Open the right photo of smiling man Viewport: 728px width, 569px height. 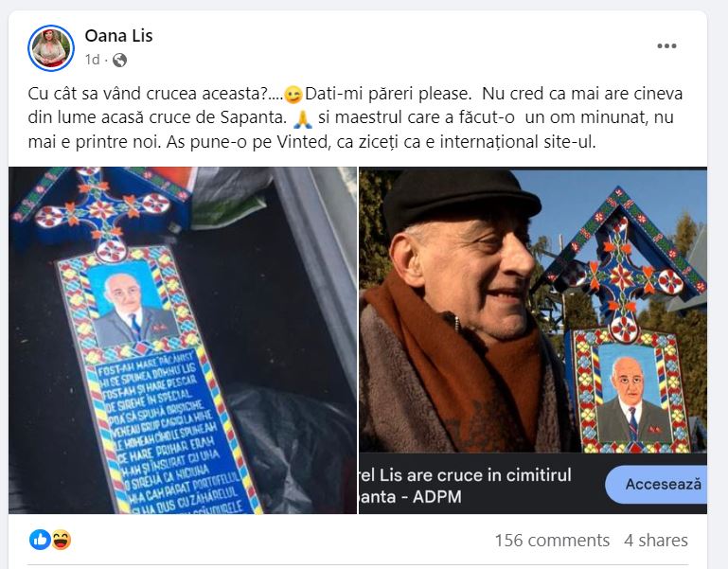(533, 310)
